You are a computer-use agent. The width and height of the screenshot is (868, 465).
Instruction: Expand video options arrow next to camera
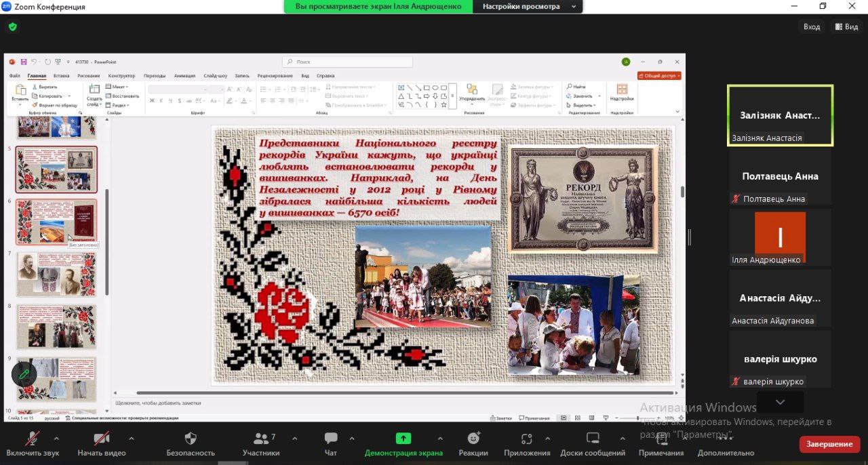(x=131, y=438)
